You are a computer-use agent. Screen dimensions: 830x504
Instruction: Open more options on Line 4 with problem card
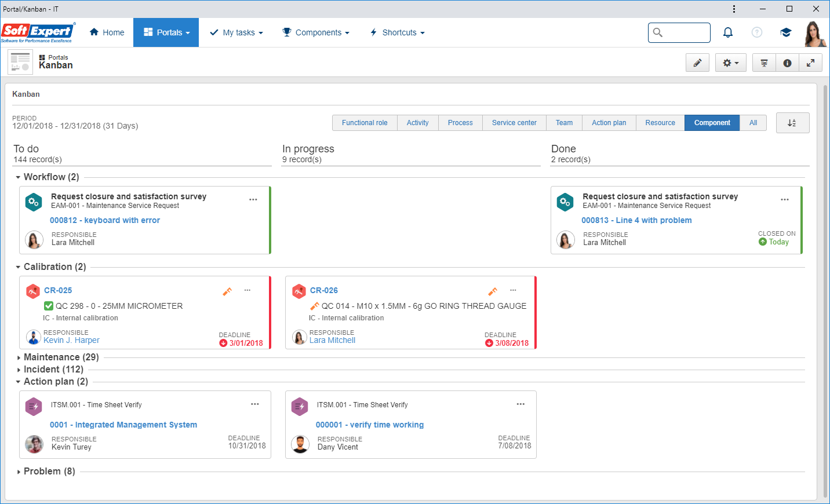point(785,199)
